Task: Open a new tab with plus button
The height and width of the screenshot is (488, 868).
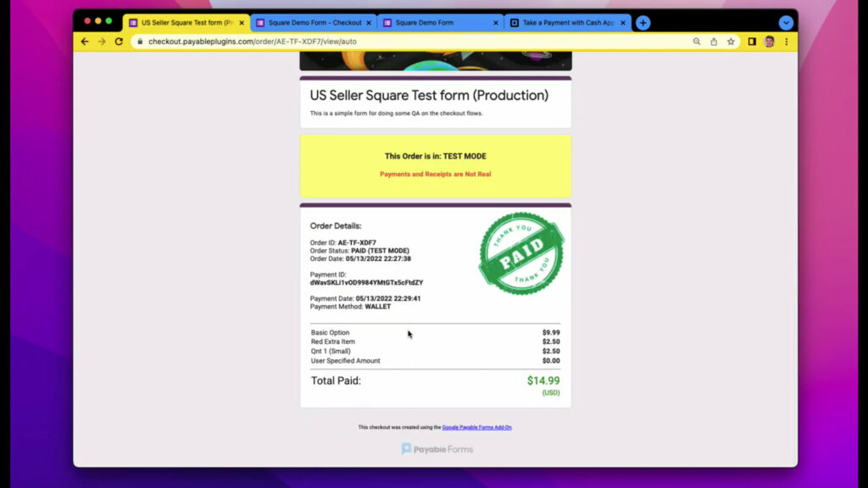Action: [x=643, y=23]
